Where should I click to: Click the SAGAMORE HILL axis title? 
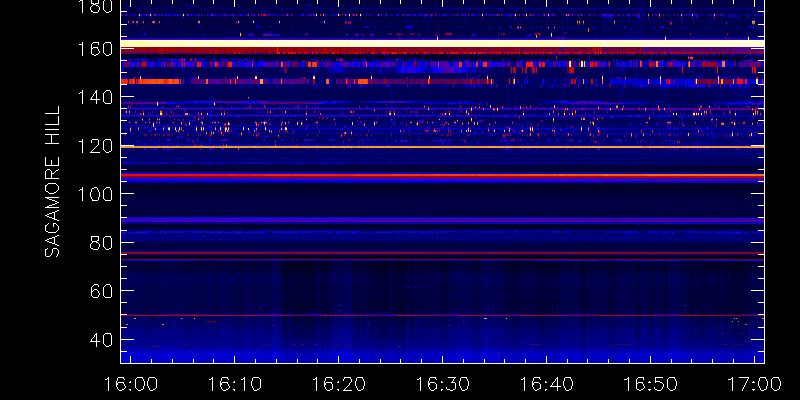tap(52, 182)
